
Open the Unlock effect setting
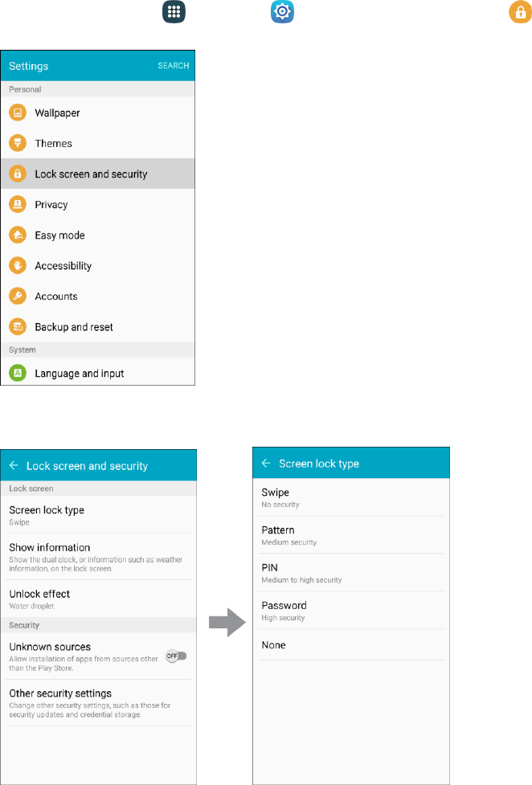coord(99,599)
